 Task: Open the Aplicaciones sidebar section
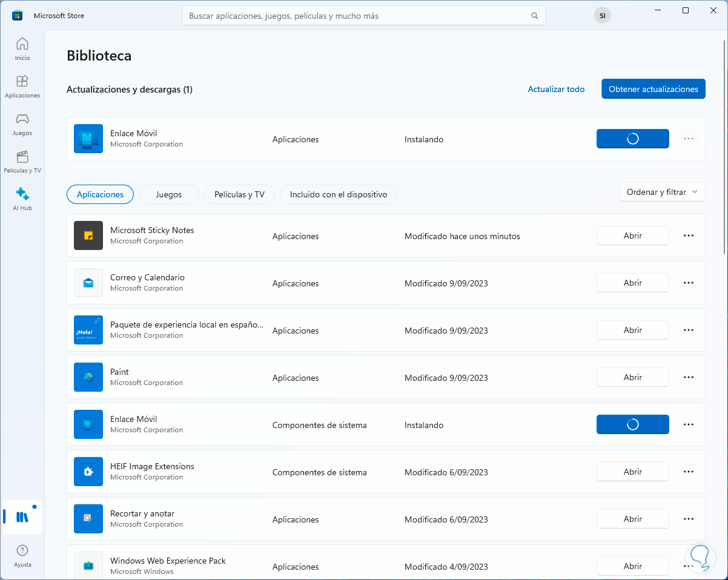pos(22,87)
